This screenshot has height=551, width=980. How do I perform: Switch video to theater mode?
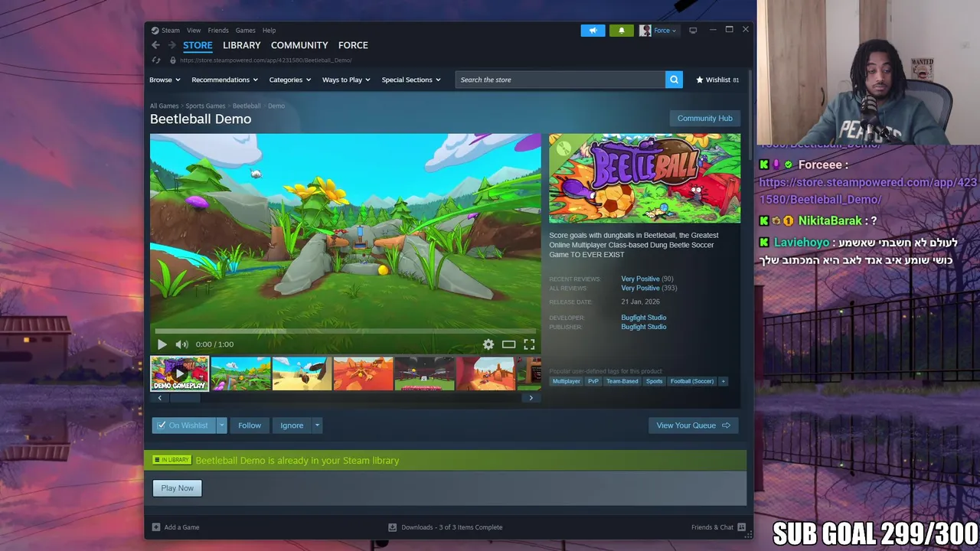(508, 344)
